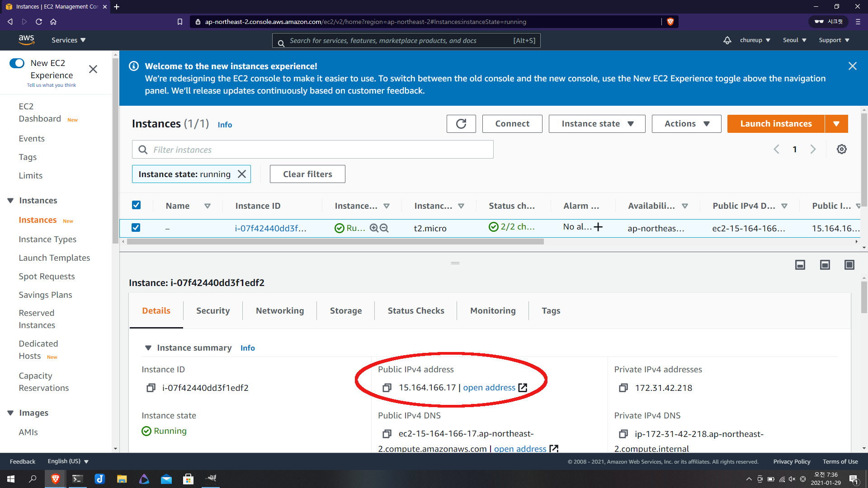Copy the public IPv4 address icon
868x488 pixels.
387,388
